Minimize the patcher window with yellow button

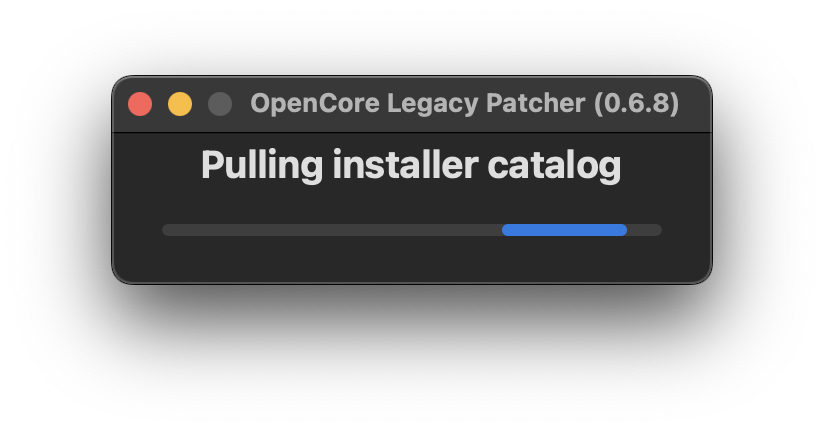(180, 104)
